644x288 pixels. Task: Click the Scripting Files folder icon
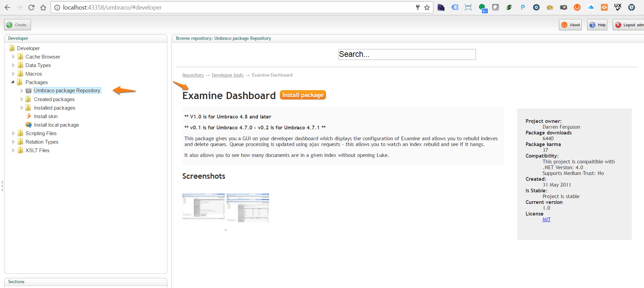pos(20,133)
